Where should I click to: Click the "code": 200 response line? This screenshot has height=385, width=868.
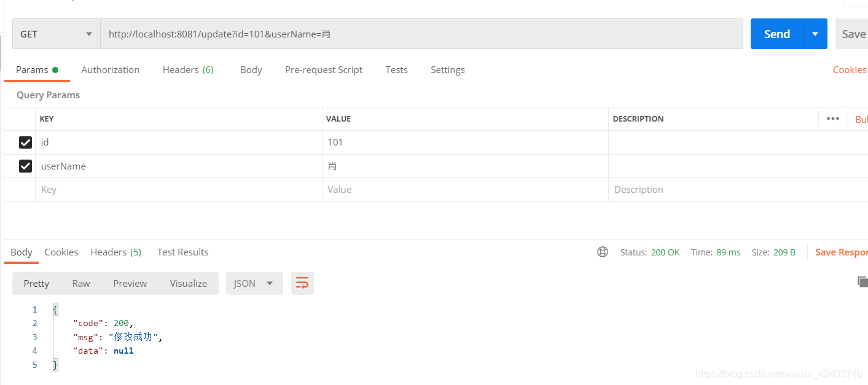(103, 323)
